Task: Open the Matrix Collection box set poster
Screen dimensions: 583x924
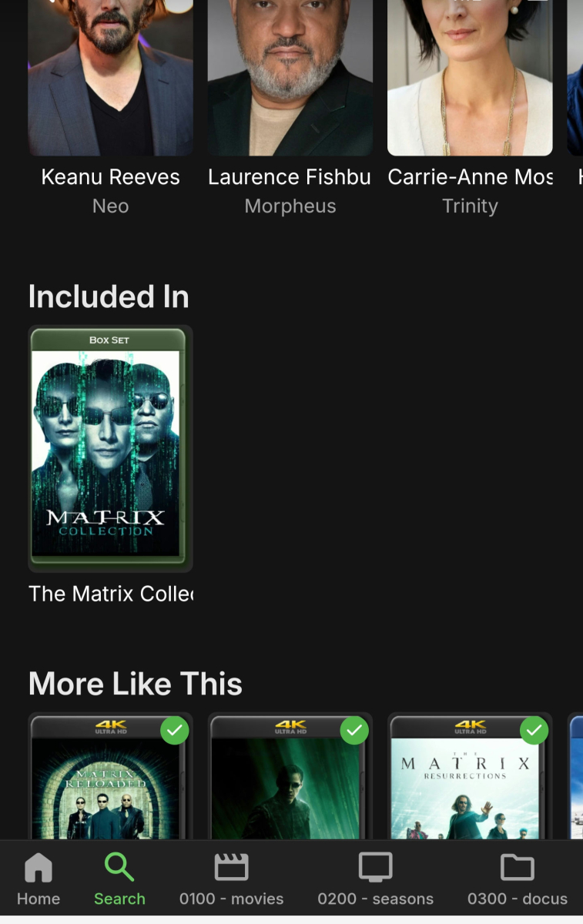Action: tap(111, 448)
